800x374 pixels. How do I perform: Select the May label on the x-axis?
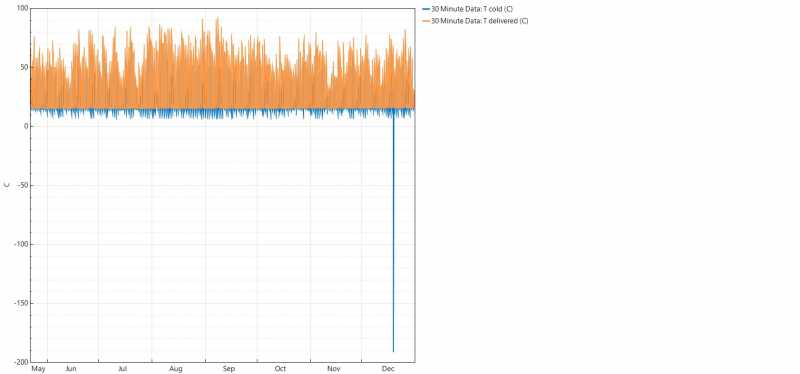tap(39, 369)
